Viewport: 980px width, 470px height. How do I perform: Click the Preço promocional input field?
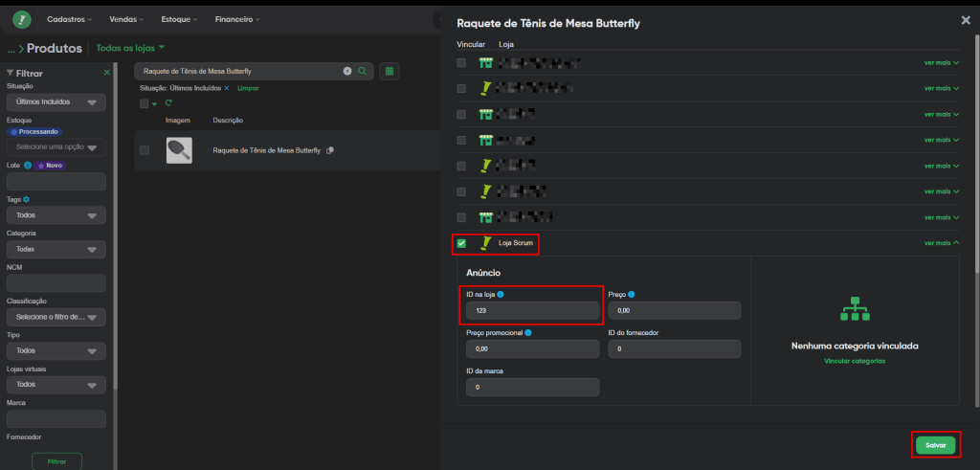pyautogui.click(x=532, y=349)
